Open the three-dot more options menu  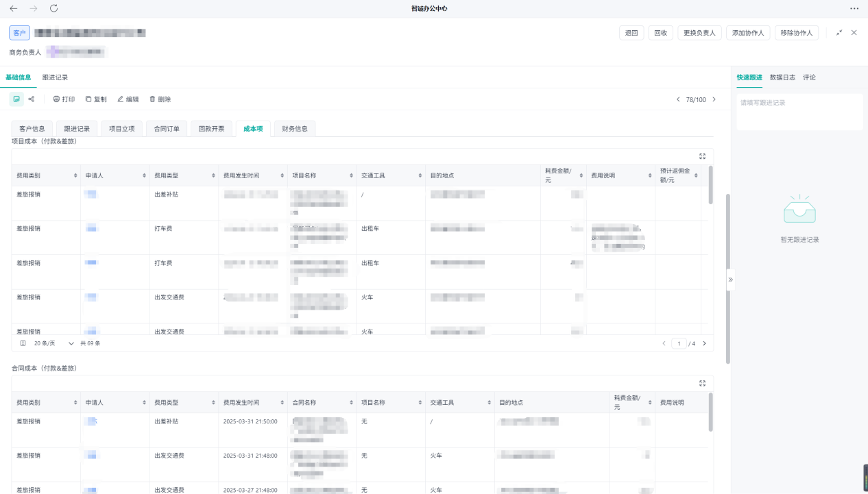click(854, 8)
